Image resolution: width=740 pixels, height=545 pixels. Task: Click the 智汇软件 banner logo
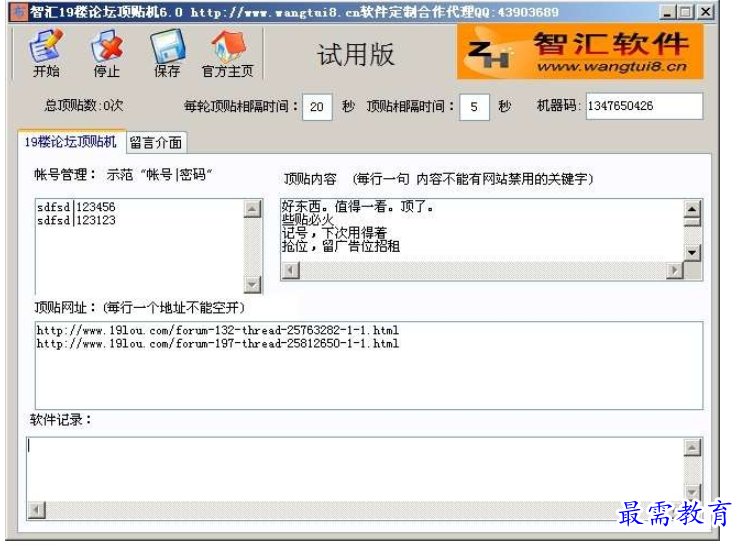point(580,52)
